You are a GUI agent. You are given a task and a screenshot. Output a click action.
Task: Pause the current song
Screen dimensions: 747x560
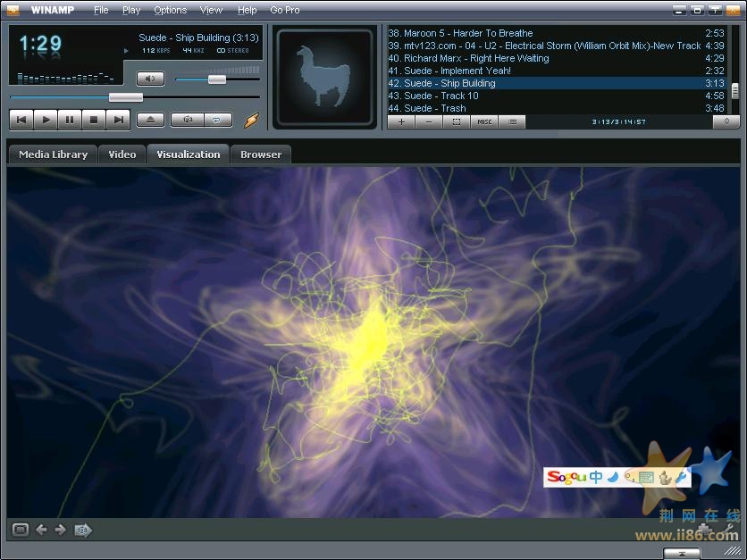70,119
